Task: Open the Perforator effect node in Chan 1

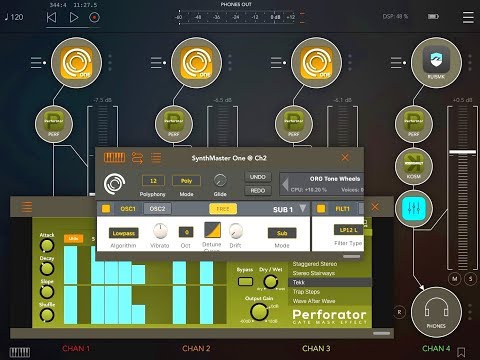Action: (54, 124)
